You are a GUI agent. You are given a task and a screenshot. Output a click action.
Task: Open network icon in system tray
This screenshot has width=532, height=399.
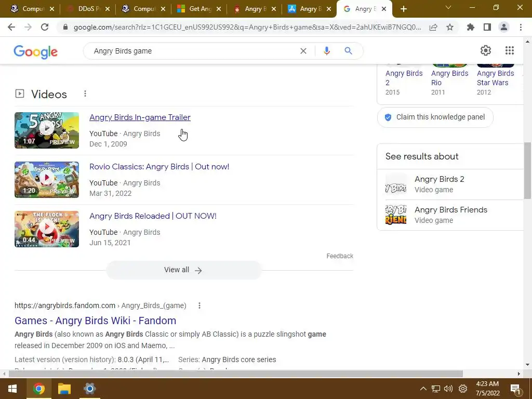(x=436, y=389)
